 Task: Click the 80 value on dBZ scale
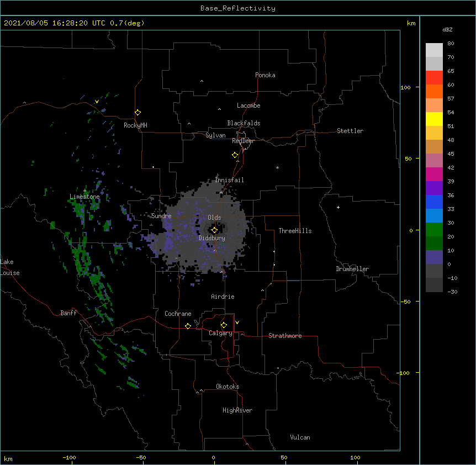pyautogui.click(x=451, y=44)
